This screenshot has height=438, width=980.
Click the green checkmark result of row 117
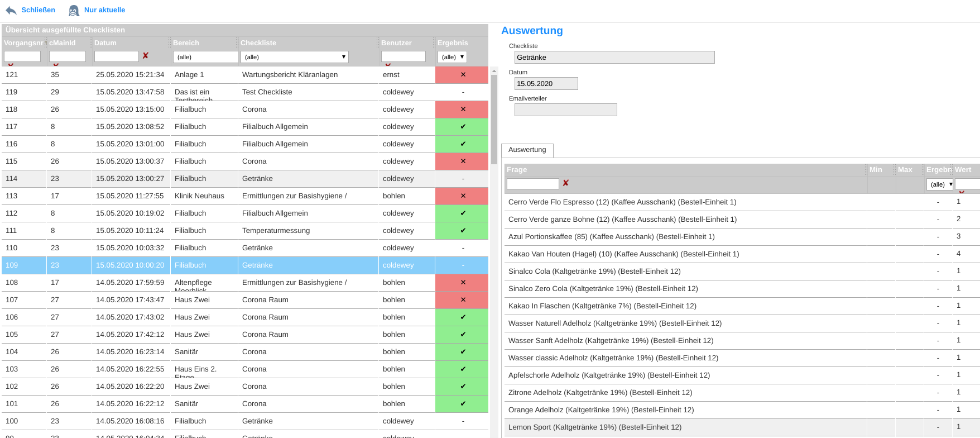coord(463,127)
